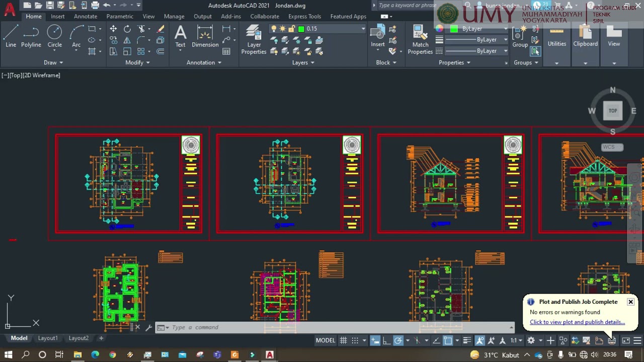Image resolution: width=644 pixels, height=362 pixels.
Task: Click the Erase tool icon
Action: (x=160, y=29)
